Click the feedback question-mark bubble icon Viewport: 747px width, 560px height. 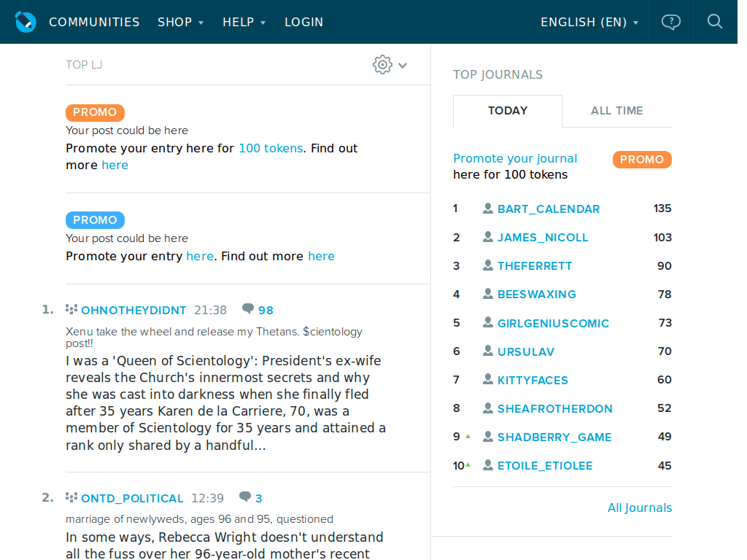coord(670,22)
